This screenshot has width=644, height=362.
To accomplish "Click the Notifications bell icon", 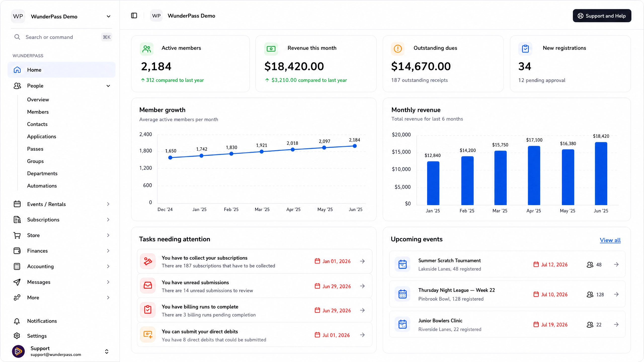I will [x=17, y=321].
